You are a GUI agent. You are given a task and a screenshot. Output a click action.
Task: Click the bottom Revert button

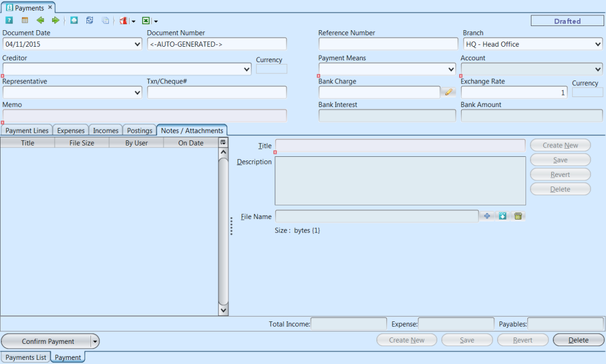click(523, 340)
